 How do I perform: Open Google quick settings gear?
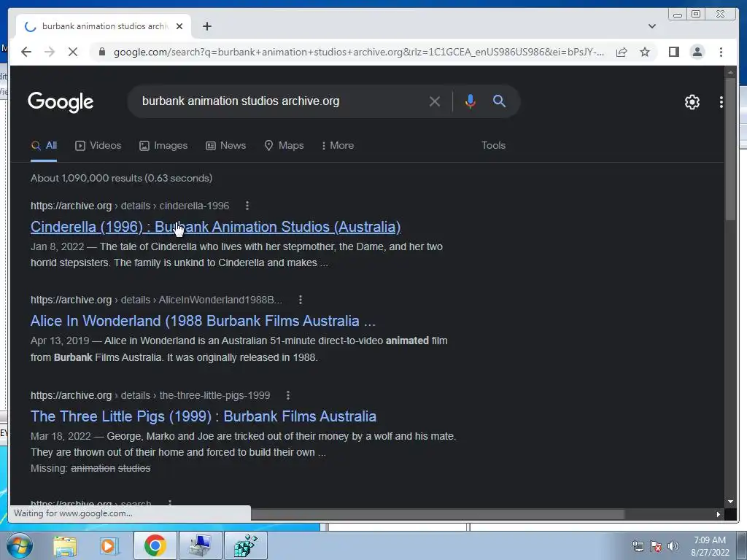coord(692,102)
